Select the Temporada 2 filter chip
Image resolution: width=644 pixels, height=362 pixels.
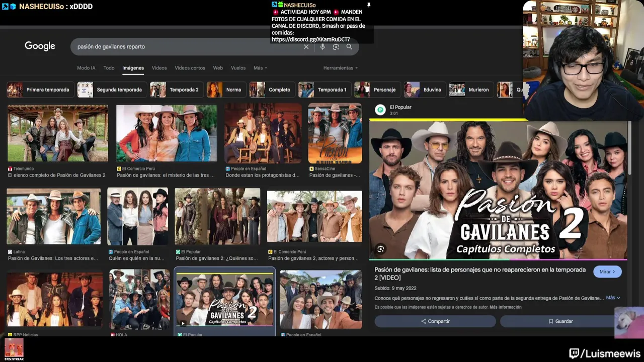[x=177, y=89]
